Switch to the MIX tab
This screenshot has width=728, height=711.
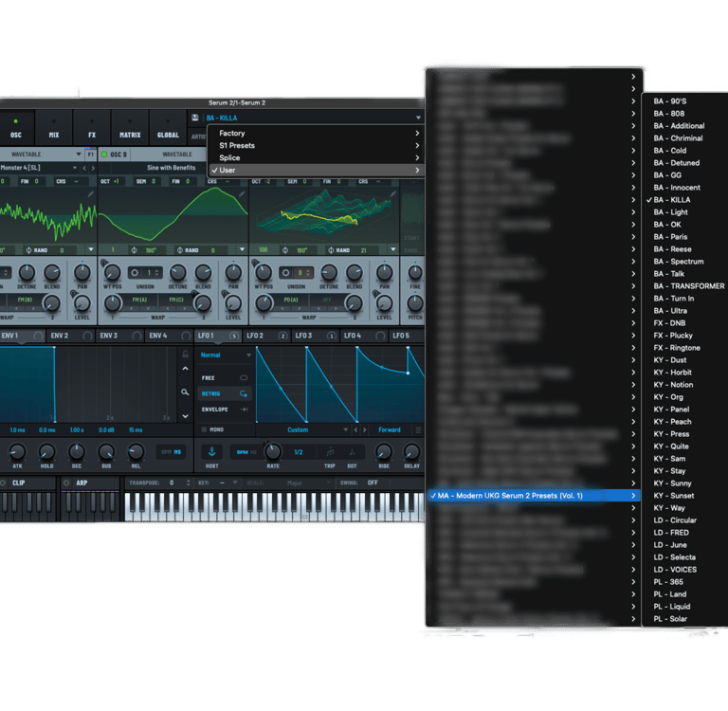pyautogui.click(x=54, y=127)
